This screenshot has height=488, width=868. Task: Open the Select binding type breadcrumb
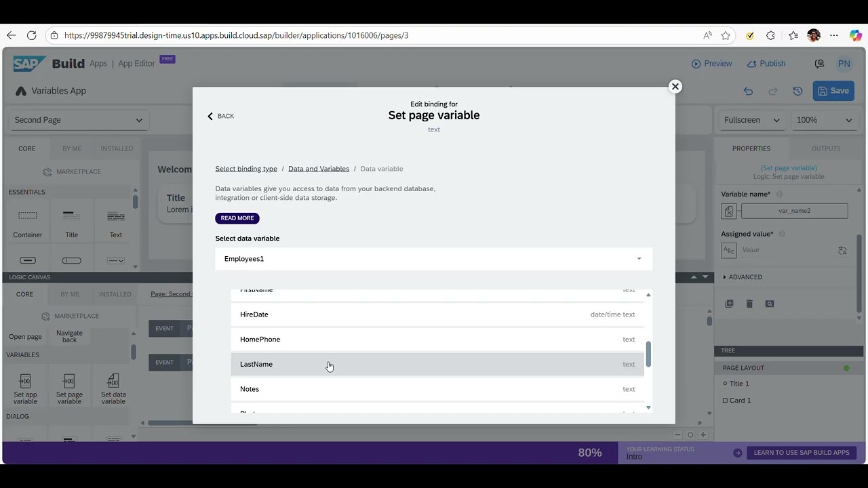[x=246, y=169]
